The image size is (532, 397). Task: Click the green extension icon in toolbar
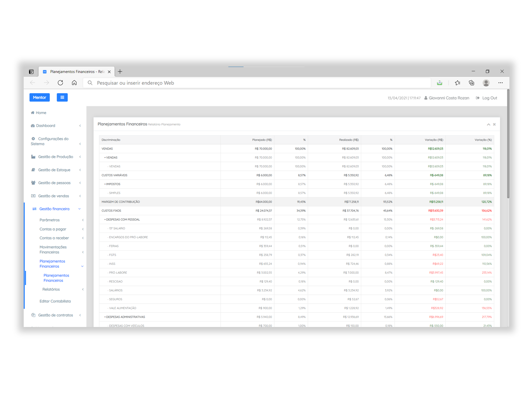click(x=439, y=83)
